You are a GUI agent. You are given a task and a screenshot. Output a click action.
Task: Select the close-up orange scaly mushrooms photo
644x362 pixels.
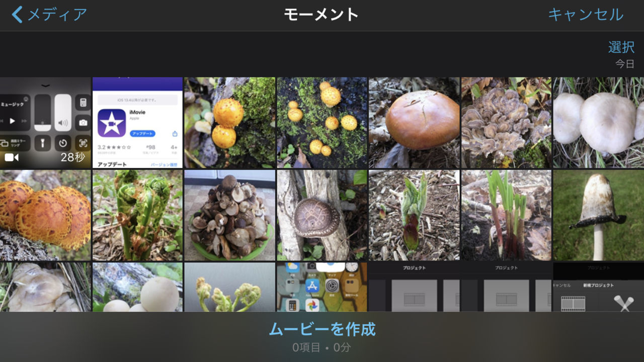(45, 215)
